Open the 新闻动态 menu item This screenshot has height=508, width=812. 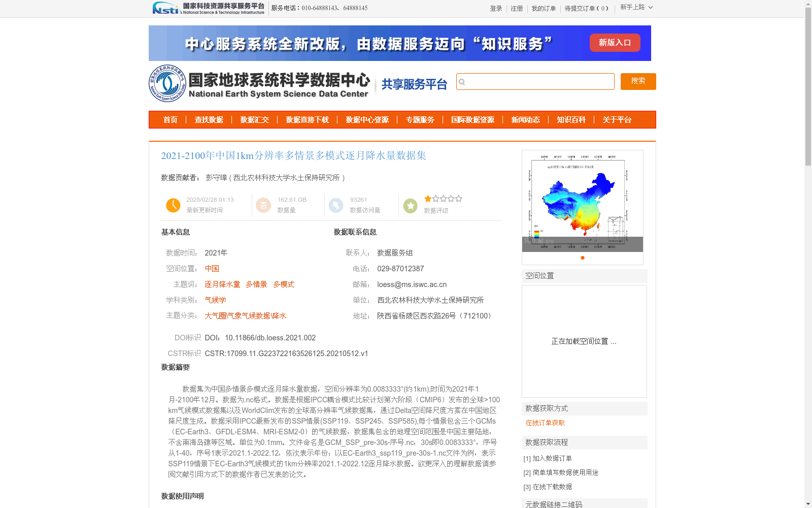click(x=526, y=120)
